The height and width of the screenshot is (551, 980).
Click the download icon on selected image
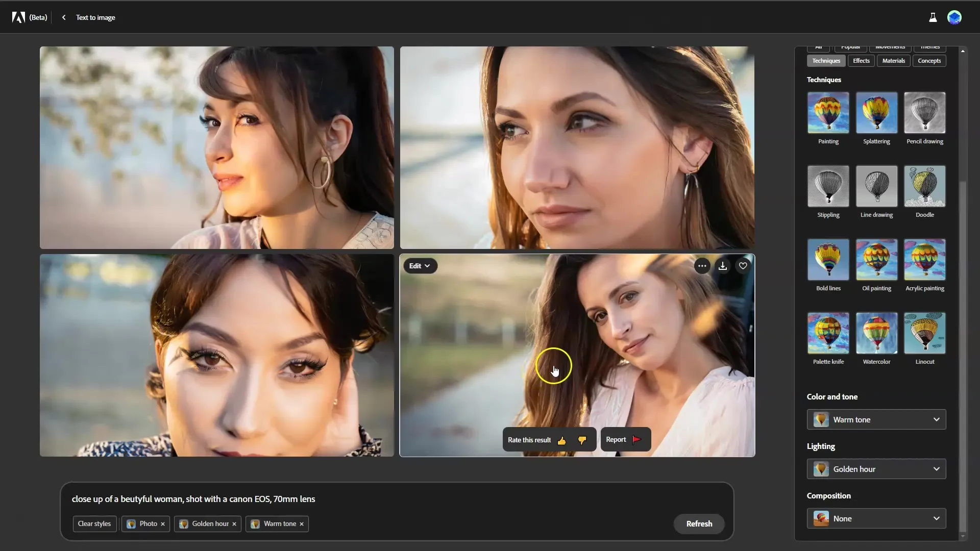[x=722, y=265]
